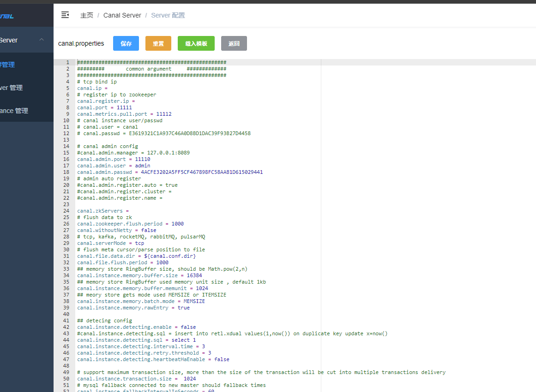Image resolution: width=536 pixels, height=392 pixels.
Task: Click the memunit value 1024
Action: click(202, 289)
